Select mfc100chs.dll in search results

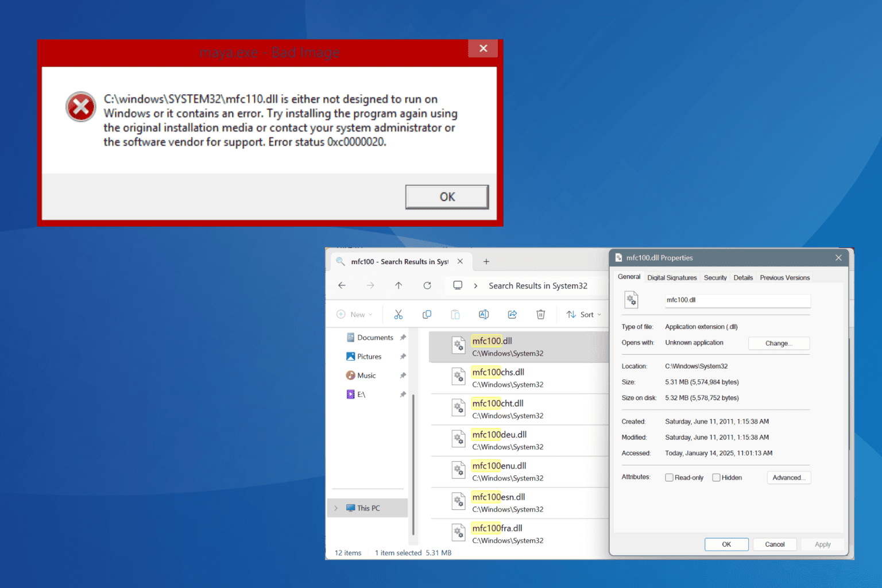tap(519, 378)
